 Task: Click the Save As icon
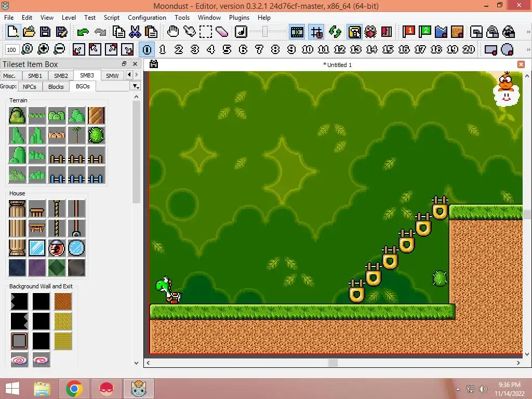coord(61,32)
